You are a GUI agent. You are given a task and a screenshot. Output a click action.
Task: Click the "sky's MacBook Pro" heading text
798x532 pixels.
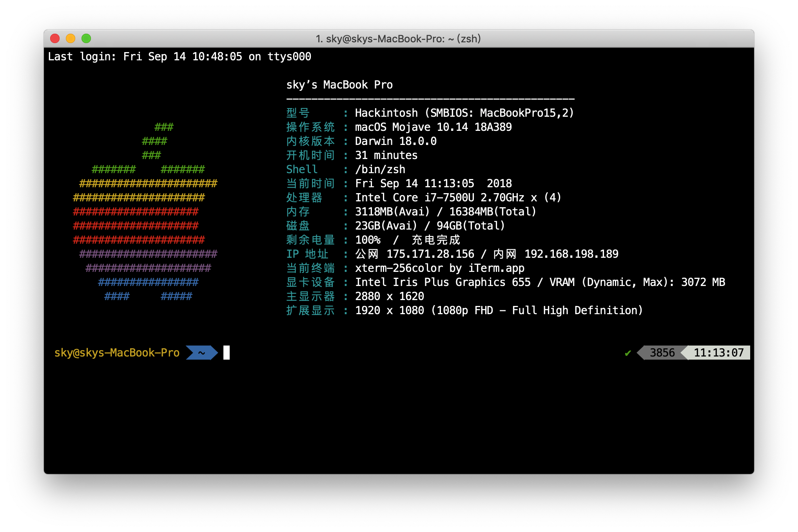[x=339, y=85]
